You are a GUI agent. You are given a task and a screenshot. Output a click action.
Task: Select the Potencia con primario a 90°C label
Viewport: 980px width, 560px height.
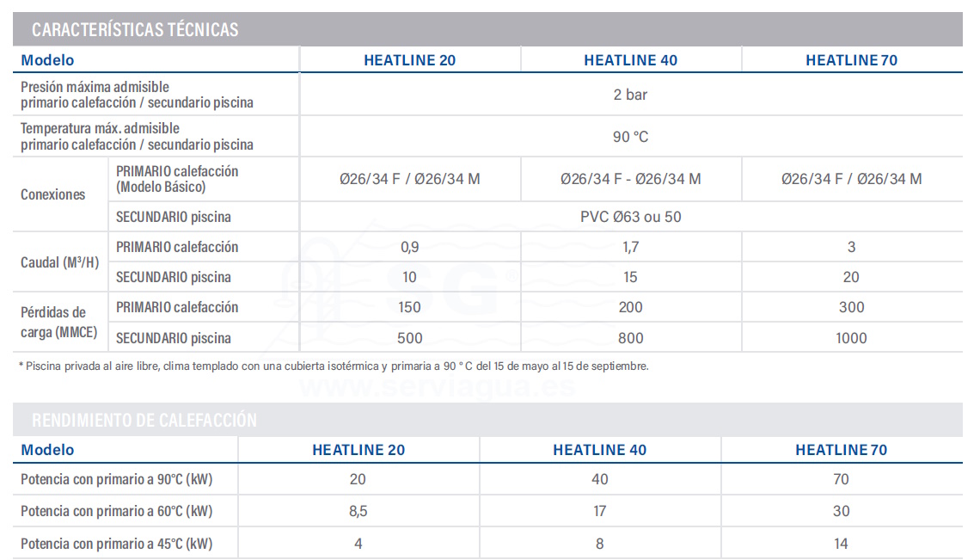[x=116, y=479]
